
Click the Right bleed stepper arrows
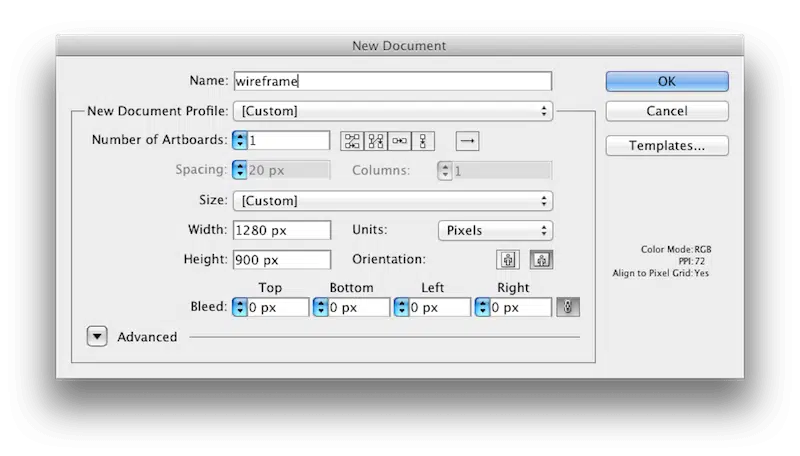click(483, 308)
